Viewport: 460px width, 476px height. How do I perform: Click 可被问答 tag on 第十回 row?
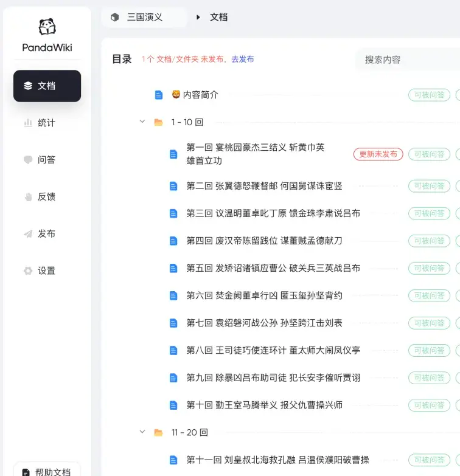(x=429, y=405)
